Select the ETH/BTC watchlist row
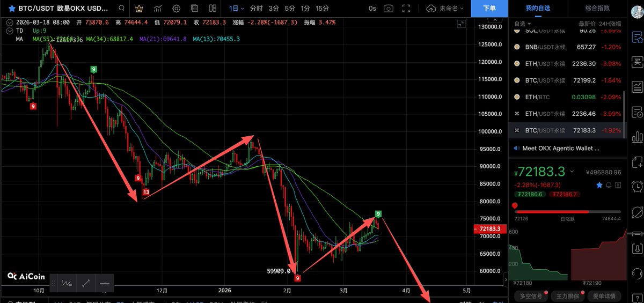This screenshot has width=644, height=303. tap(567, 97)
